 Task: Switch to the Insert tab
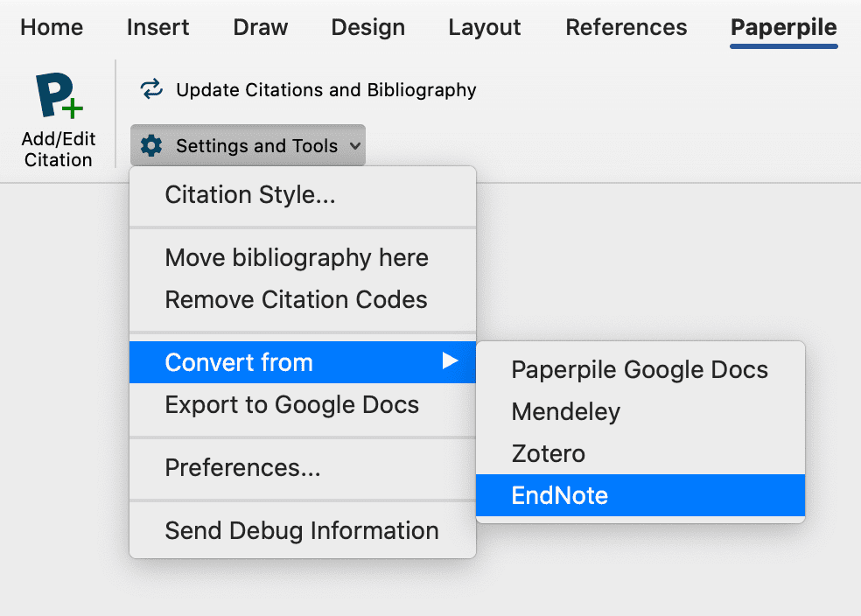[x=157, y=28]
